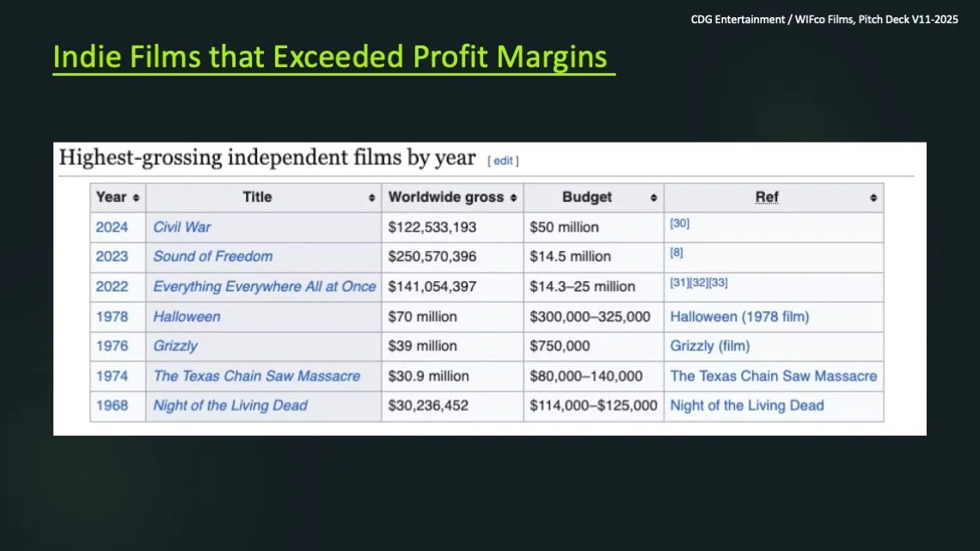This screenshot has height=551, width=980.
Task: Click the Year column header label
Action: click(x=111, y=197)
